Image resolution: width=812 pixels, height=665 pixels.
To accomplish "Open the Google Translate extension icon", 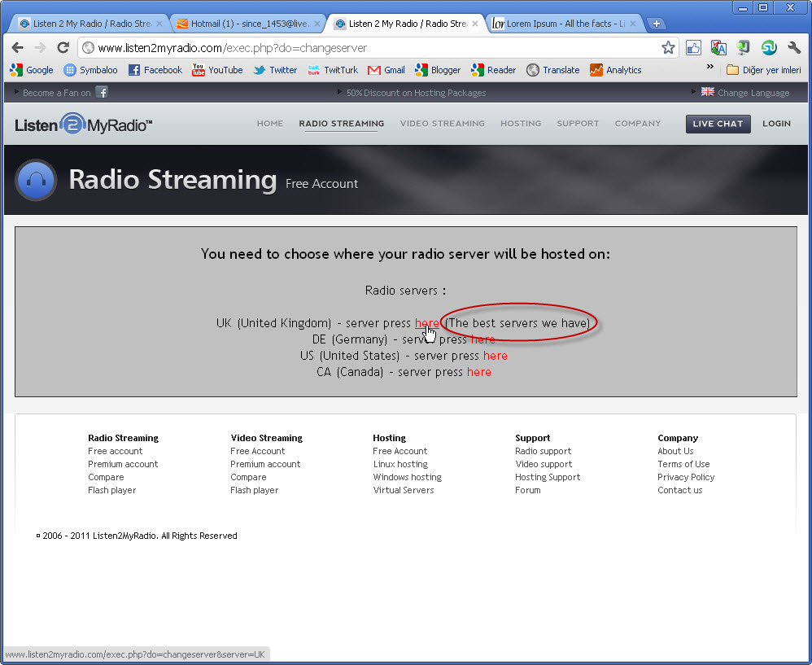I will pos(718,48).
